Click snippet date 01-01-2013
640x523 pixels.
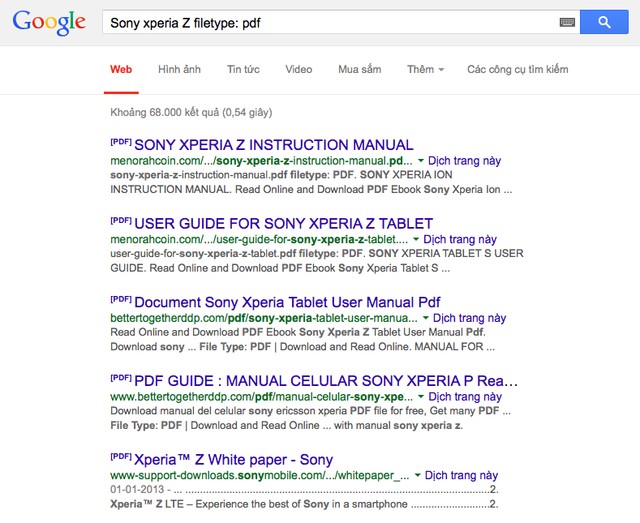(x=137, y=490)
